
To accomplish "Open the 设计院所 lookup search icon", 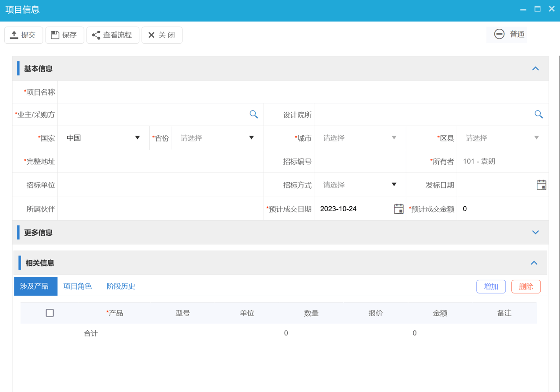I will 539,114.
